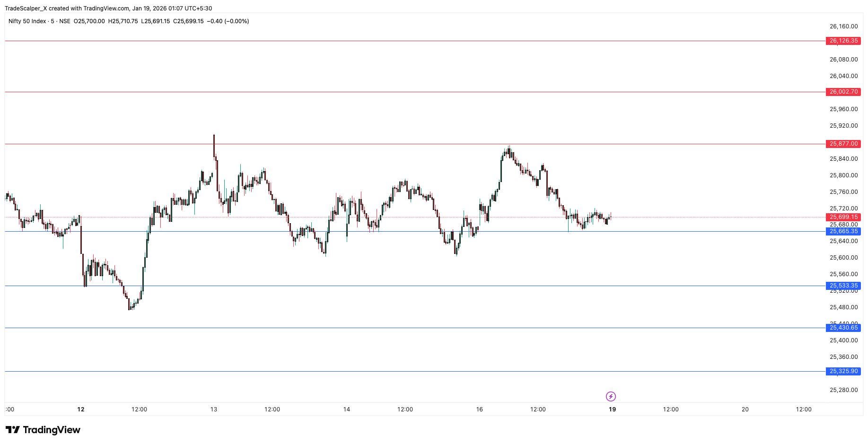Viewport: 868px width, 444px height.
Task: Click the current price label 25,699.15
Action: [843, 217]
